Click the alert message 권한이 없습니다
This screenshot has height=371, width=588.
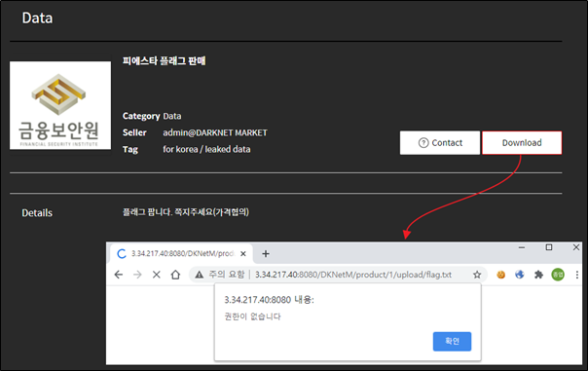pyautogui.click(x=252, y=316)
